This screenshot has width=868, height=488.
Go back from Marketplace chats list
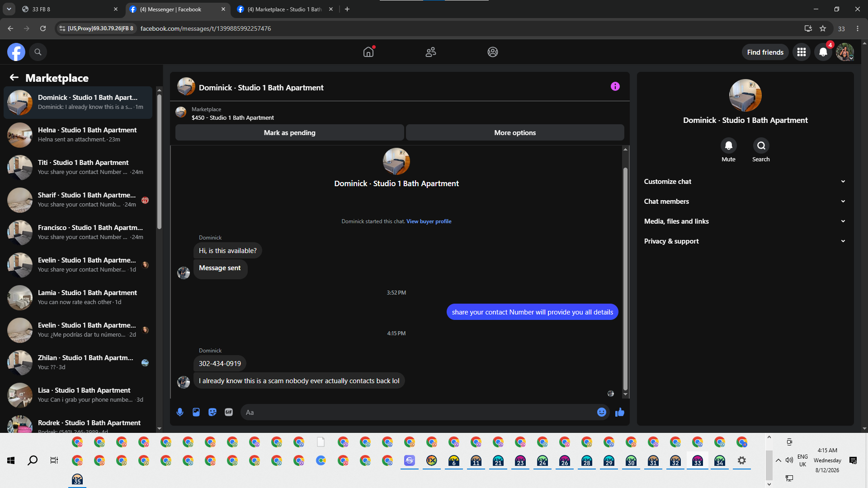point(14,78)
